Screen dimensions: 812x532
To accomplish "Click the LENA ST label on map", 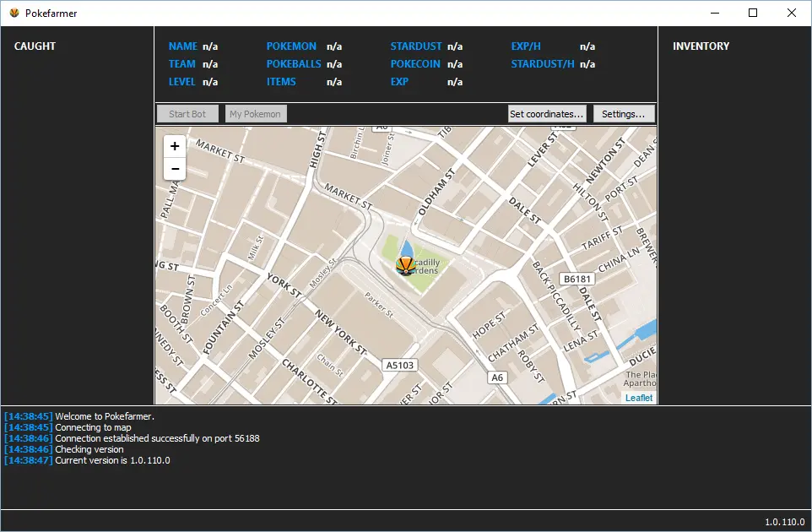I will [581, 341].
